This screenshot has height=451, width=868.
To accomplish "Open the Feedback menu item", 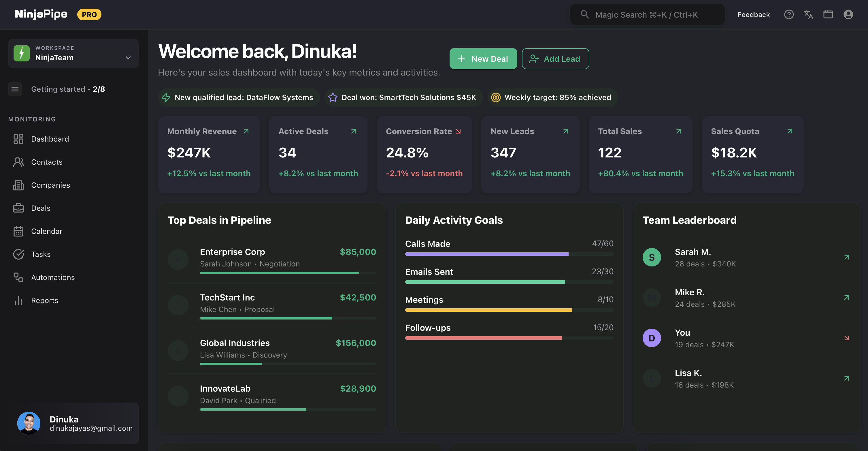I will point(753,14).
